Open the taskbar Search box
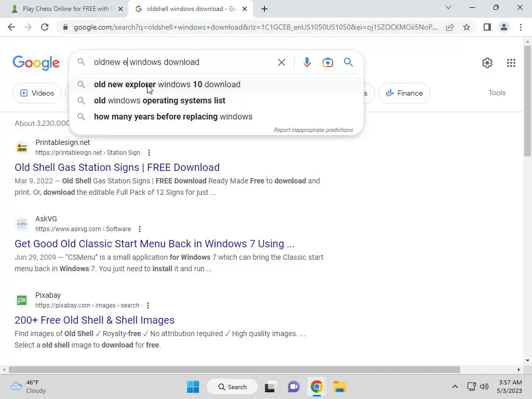Screen dimensions: 532x399 (232, 387)
